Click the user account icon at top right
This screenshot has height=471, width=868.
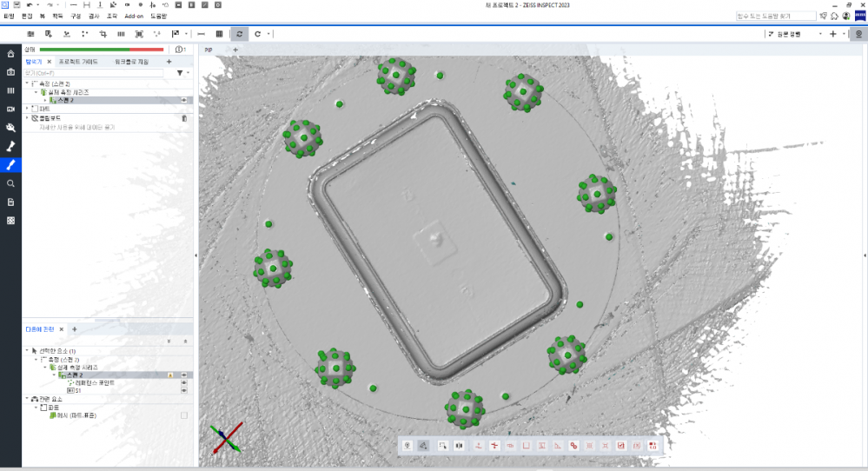845,16
